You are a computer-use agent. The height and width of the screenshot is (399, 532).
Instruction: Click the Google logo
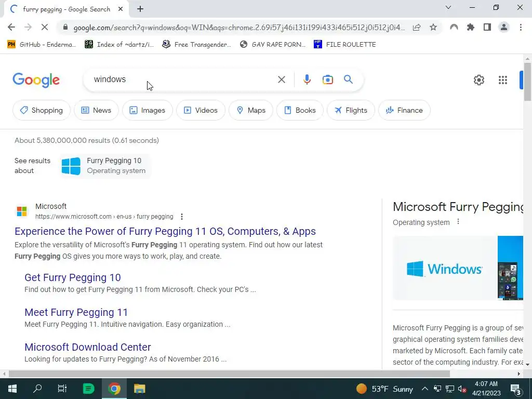point(36,80)
